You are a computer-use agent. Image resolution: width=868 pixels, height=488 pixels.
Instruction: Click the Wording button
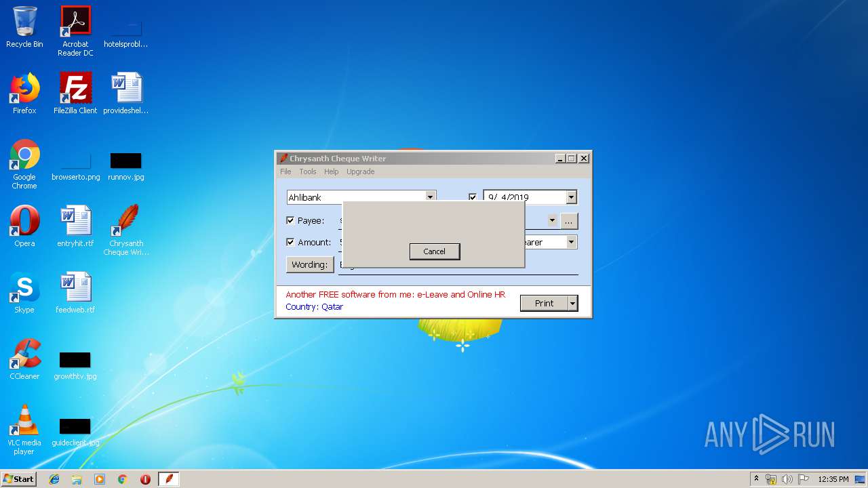tap(310, 264)
